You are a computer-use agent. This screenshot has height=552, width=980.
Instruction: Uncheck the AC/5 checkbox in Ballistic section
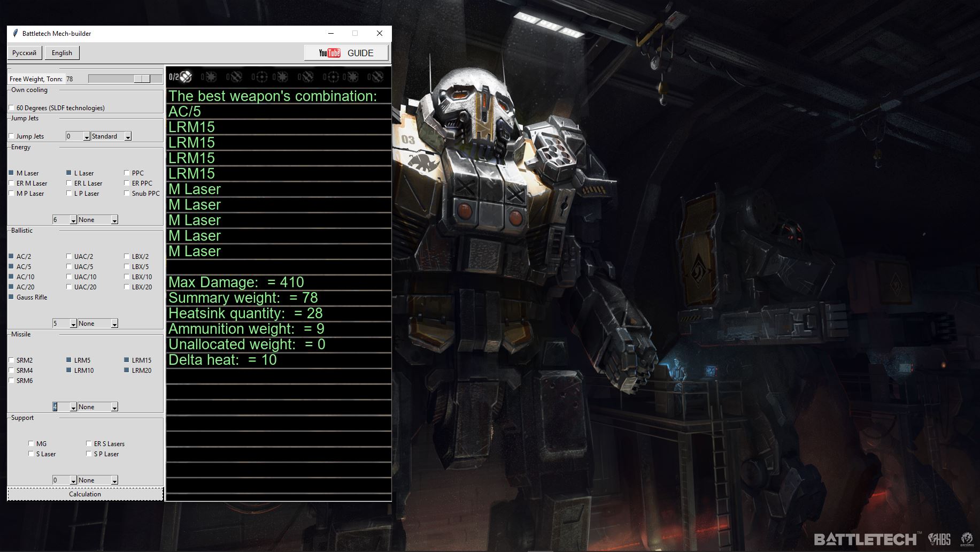tap(11, 267)
